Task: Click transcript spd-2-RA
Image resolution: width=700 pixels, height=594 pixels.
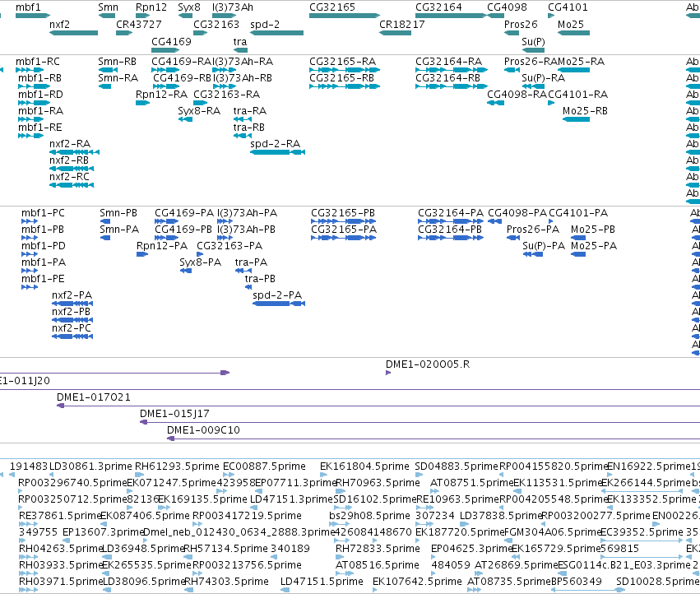Action: (275, 144)
